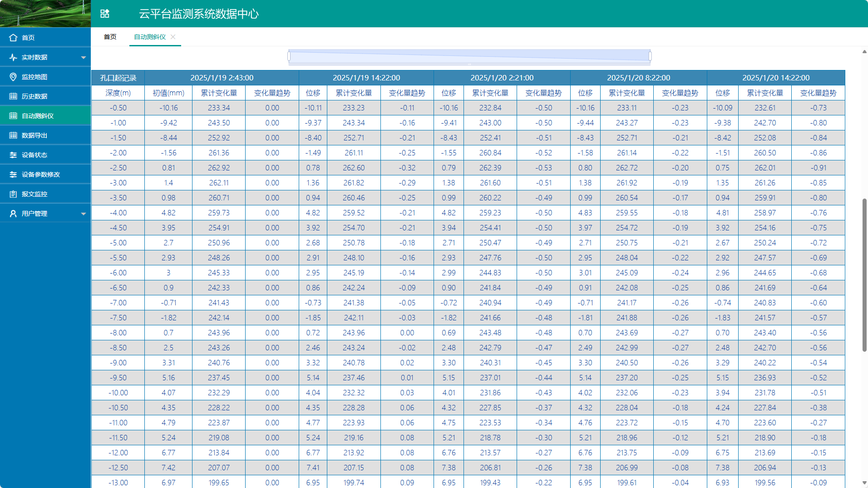Expand the 用户管理 submenu arrow

tap(83, 214)
